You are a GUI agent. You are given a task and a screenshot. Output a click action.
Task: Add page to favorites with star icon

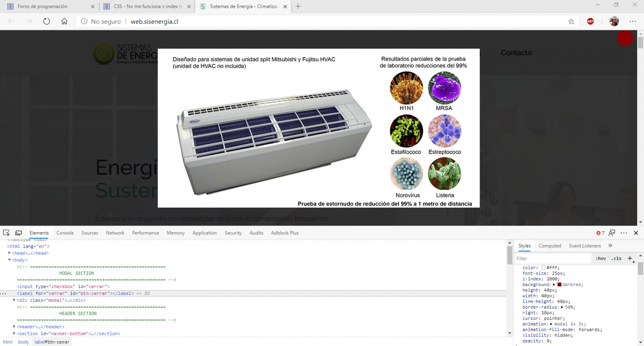click(571, 21)
